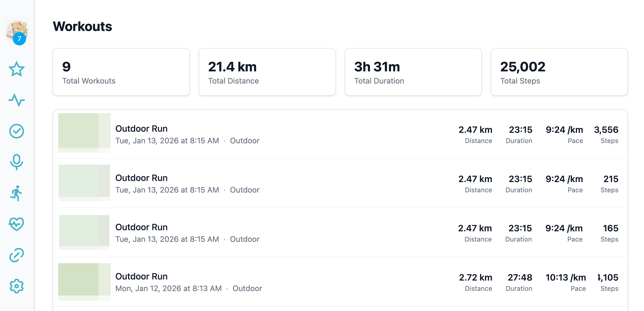Click the Total Steps summary card
Screen dimensions: 644x311
[559, 72]
